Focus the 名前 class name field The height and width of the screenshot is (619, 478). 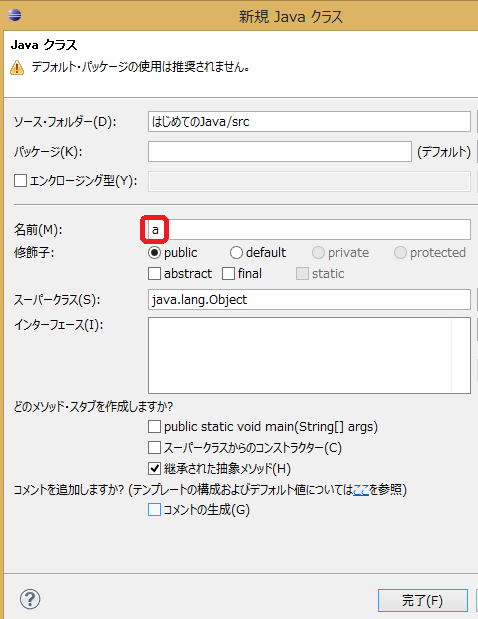[309, 229]
